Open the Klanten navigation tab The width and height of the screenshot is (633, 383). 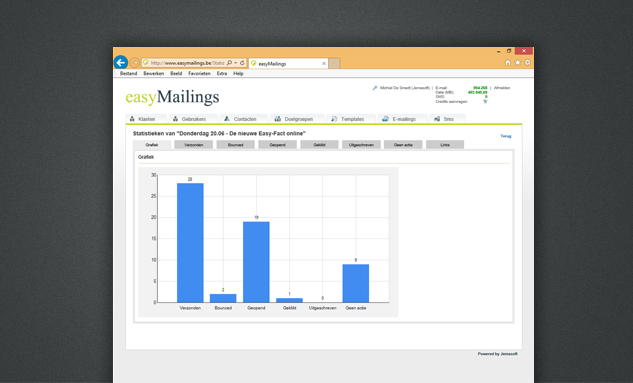click(x=146, y=119)
